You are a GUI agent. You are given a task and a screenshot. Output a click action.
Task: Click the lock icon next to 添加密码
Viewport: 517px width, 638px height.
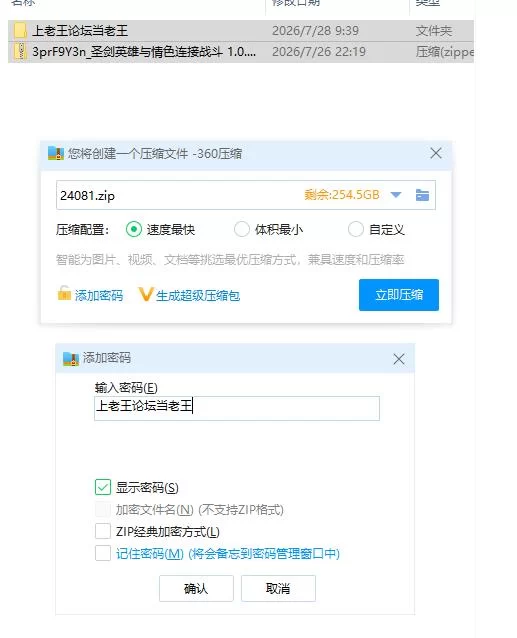click(64, 293)
